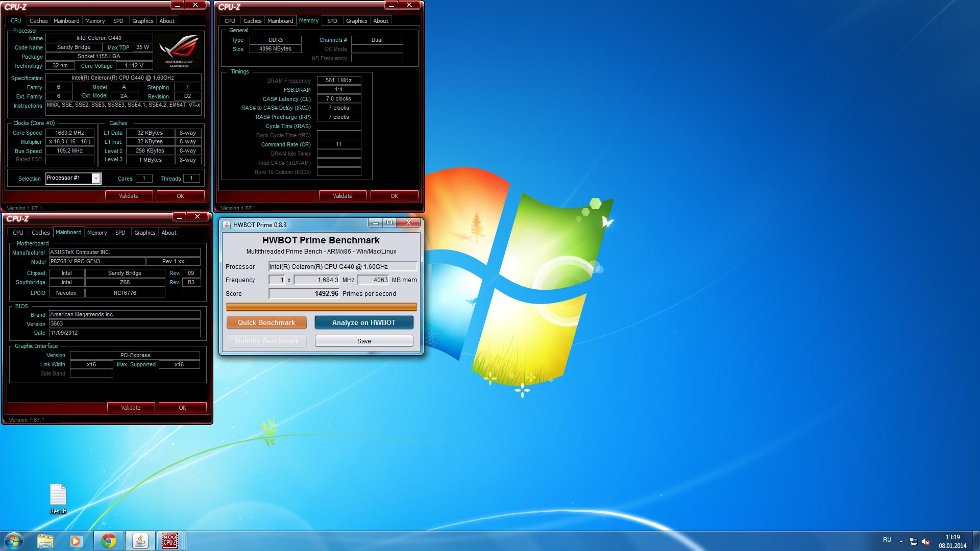Click the CAS# Latency 7.0 clocks value
Viewport: 980px width, 551px height.
(339, 98)
